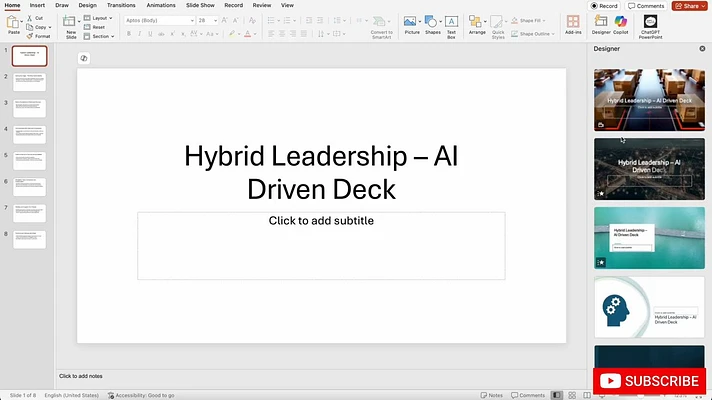712x400 pixels.
Task: Open the Change Case Aa dropdown
Action: tap(210, 34)
